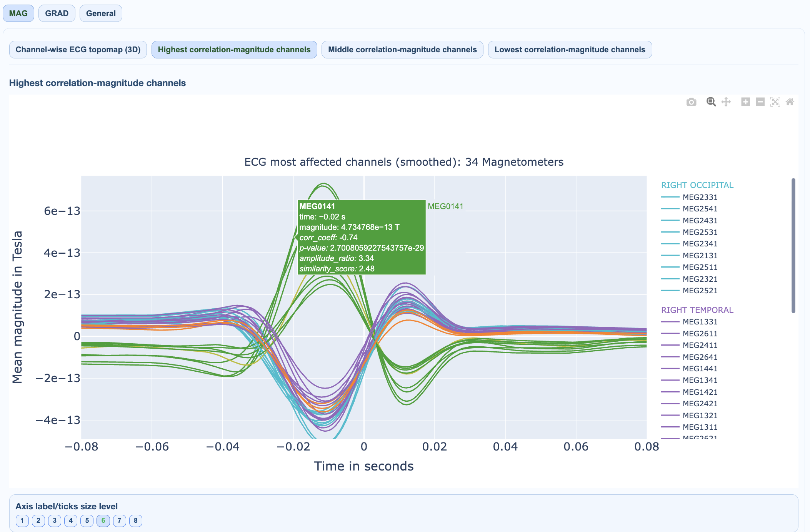Click the Zoom in plus icon

click(x=745, y=102)
